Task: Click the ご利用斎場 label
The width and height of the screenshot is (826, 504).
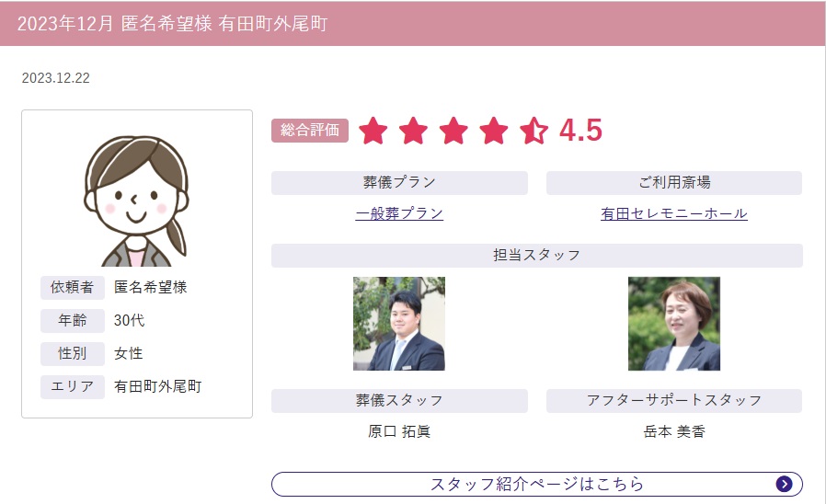Action: (x=673, y=183)
